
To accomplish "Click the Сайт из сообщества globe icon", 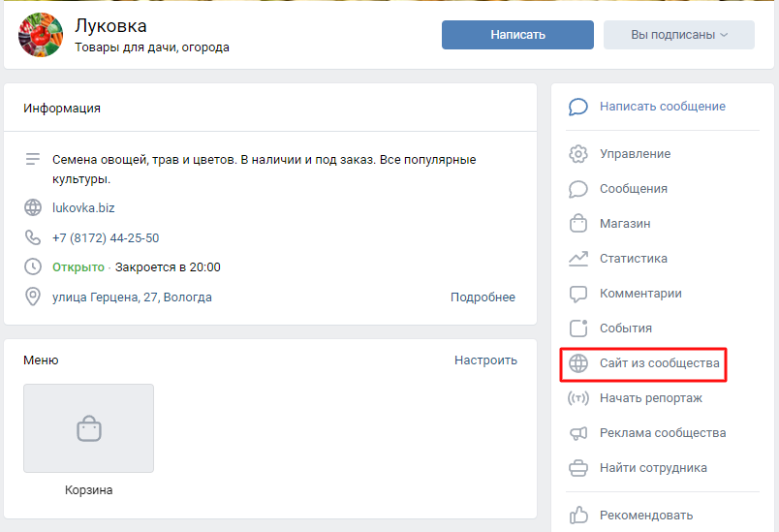I will [578, 363].
